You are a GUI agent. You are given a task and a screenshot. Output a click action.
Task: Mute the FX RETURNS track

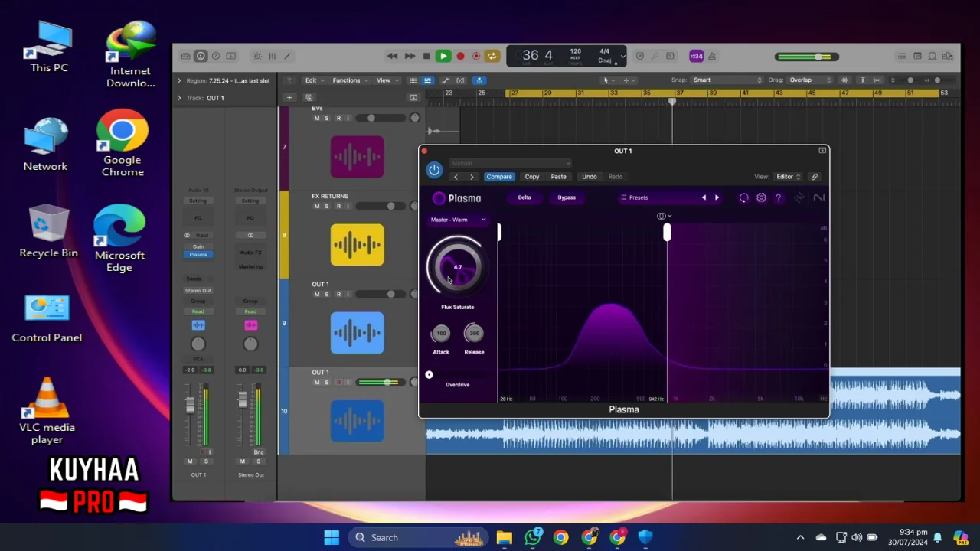317,206
